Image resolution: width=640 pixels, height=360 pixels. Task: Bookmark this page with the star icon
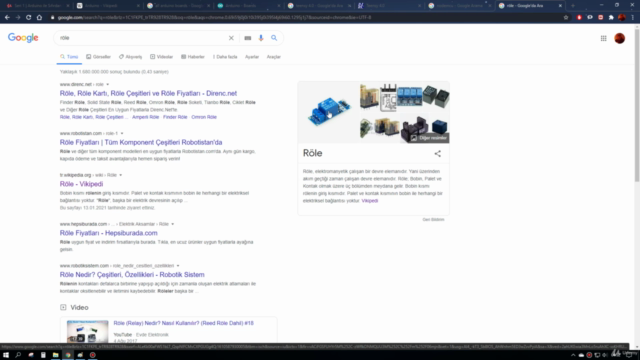pyautogui.click(x=566, y=18)
